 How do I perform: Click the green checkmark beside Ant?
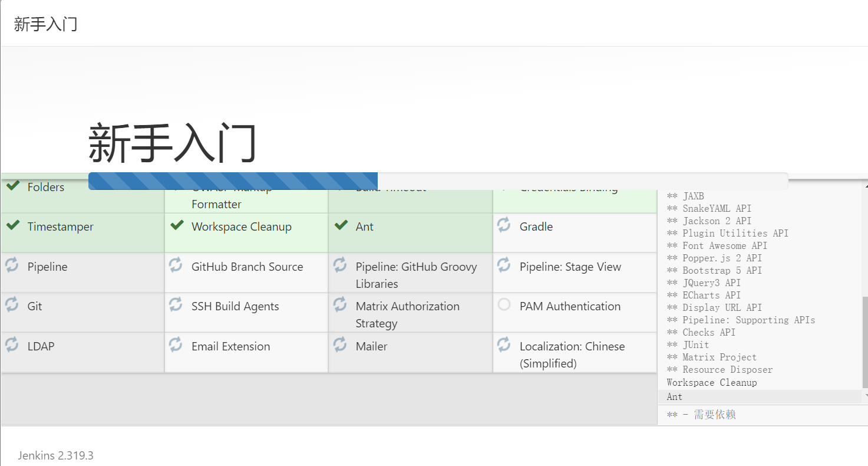click(x=341, y=225)
